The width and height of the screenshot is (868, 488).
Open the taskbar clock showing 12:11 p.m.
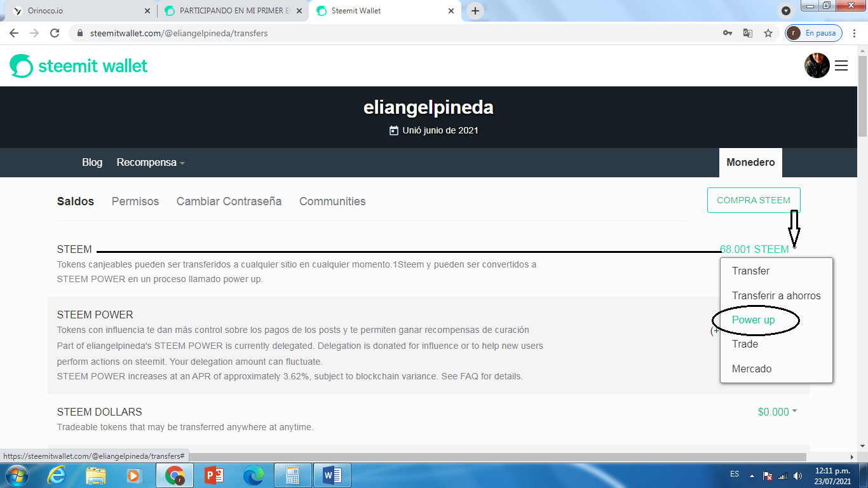point(832,475)
